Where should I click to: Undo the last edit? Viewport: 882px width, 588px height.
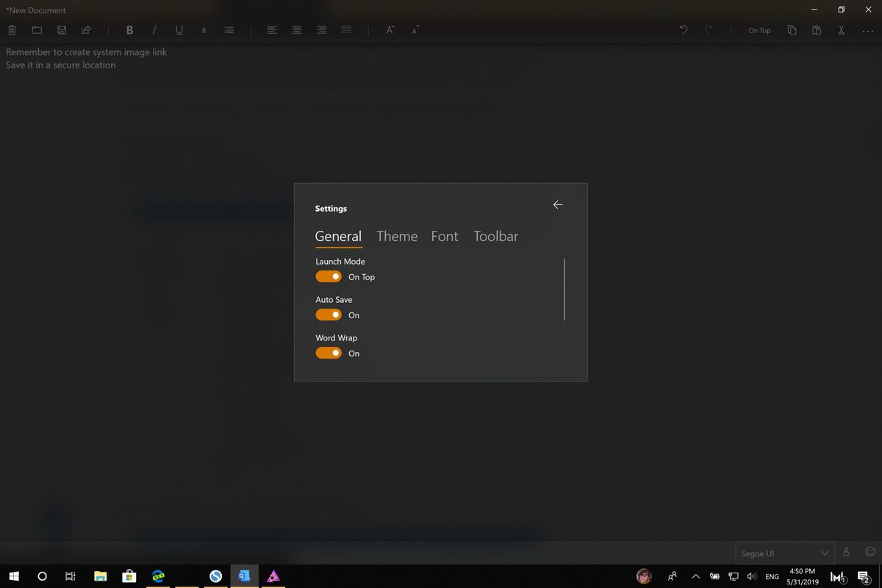click(683, 29)
